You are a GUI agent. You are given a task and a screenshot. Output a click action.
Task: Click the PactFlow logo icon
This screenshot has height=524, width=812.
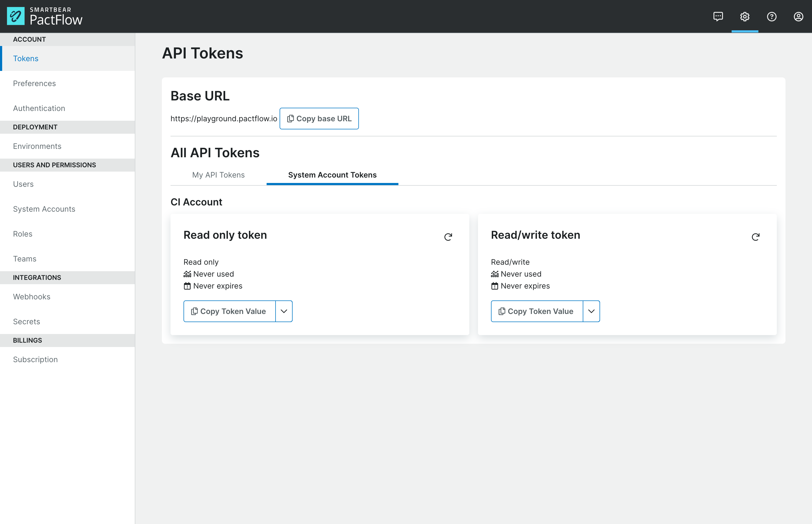click(x=16, y=16)
